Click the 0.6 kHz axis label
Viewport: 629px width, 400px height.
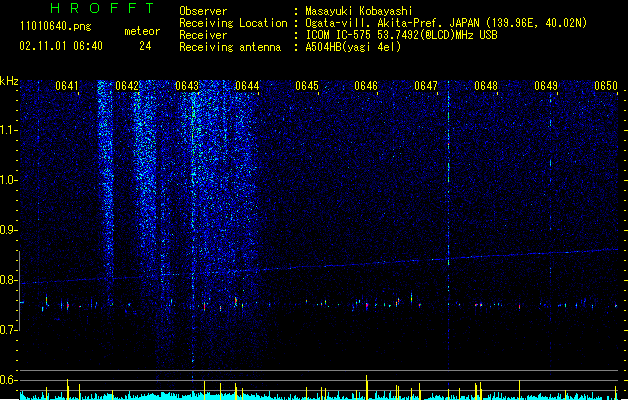9,380
